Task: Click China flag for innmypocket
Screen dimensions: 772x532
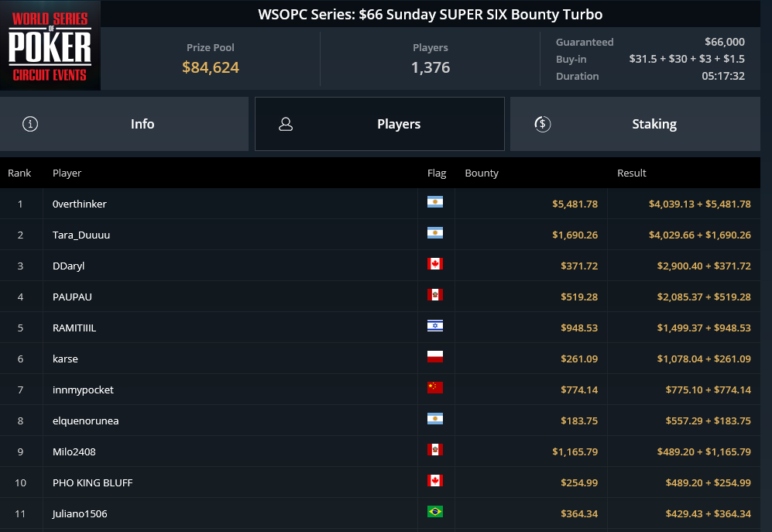Action: click(x=435, y=388)
